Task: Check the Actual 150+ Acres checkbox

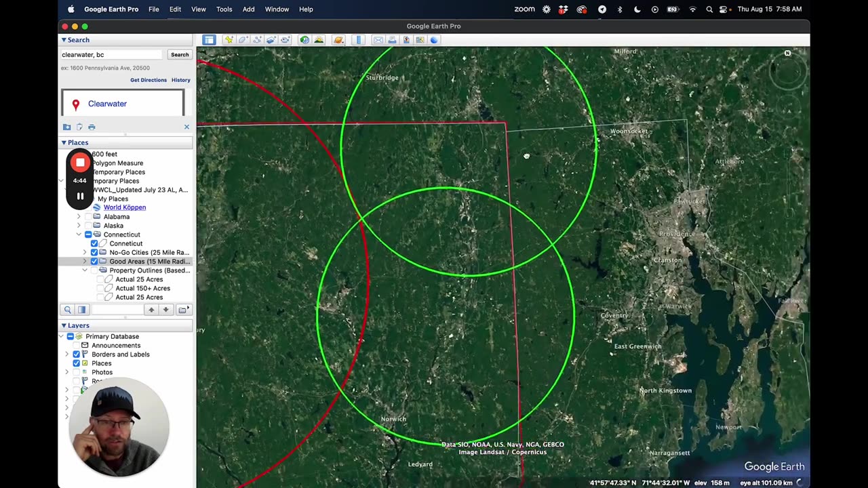Action: (x=100, y=288)
